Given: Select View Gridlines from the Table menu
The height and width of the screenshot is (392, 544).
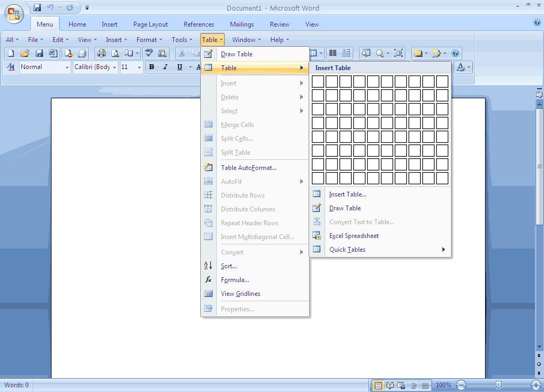Looking at the screenshot, I should 240,293.
